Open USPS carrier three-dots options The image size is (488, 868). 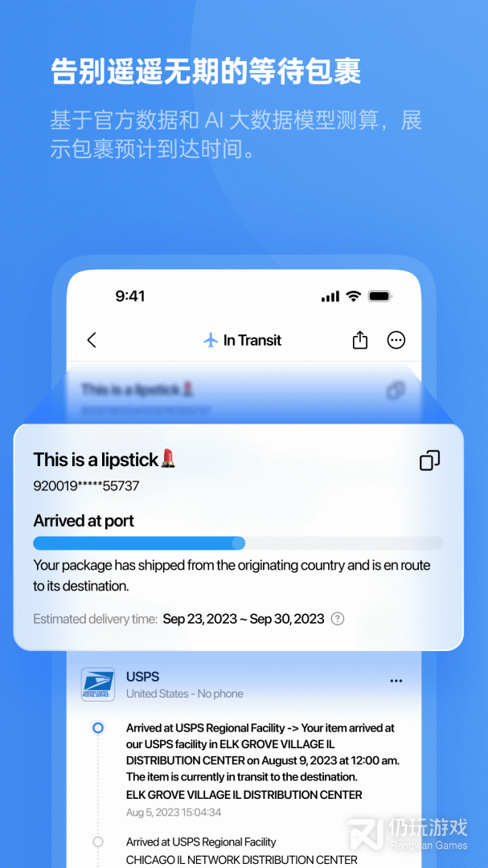[396, 681]
